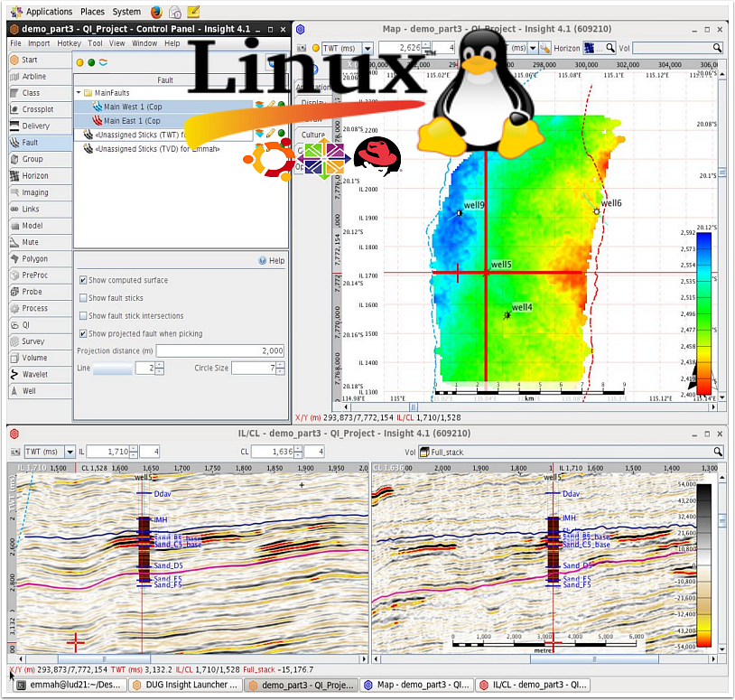
Task: Toggle Show projected fault when picking
Action: 83,334
